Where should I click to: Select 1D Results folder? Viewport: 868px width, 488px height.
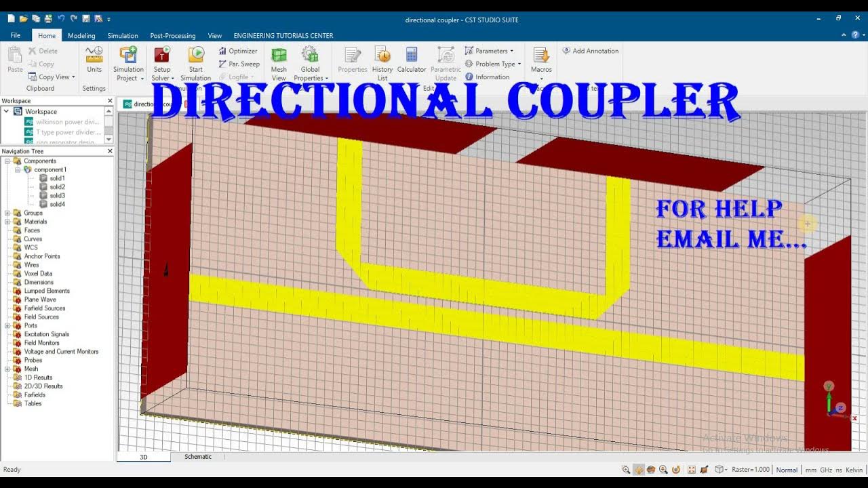38,378
